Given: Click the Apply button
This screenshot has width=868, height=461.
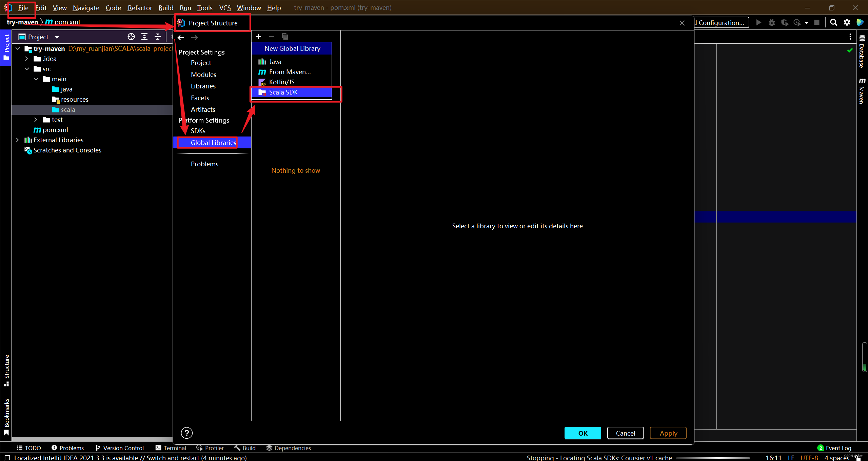Looking at the screenshot, I should tap(668, 433).
